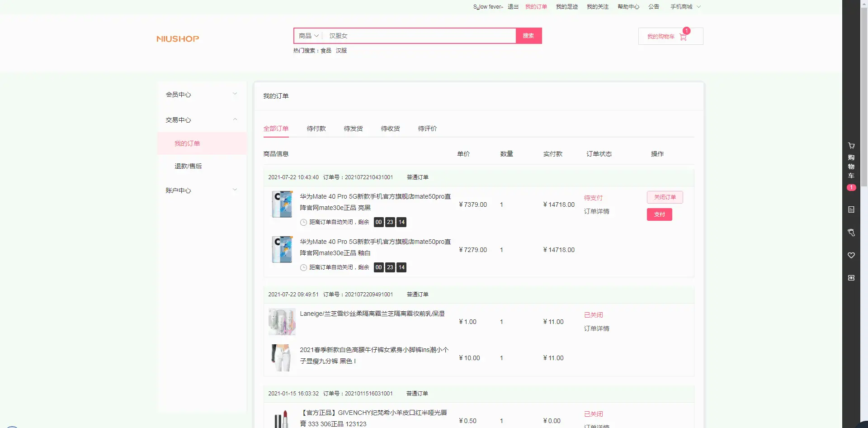The width and height of the screenshot is (868, 428).
Task: Click the Laneige product thumbnail
Action: coord(282,322)
